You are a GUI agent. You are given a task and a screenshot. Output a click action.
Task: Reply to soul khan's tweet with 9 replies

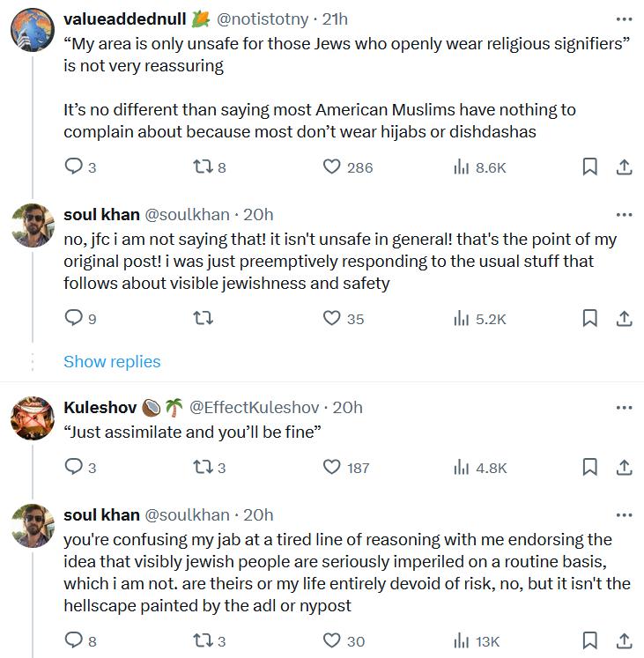[x=74, y=318]
